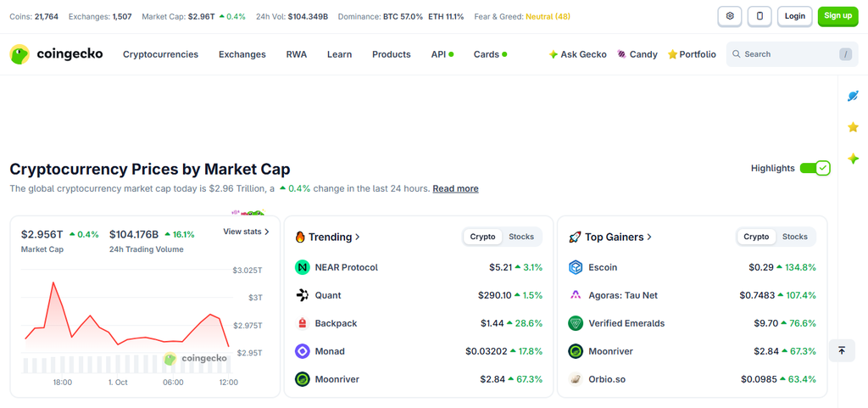This screenshot has width=868, height=408.
Task: Open the Cryptocurrencies menu
Action: pos(160,54)
